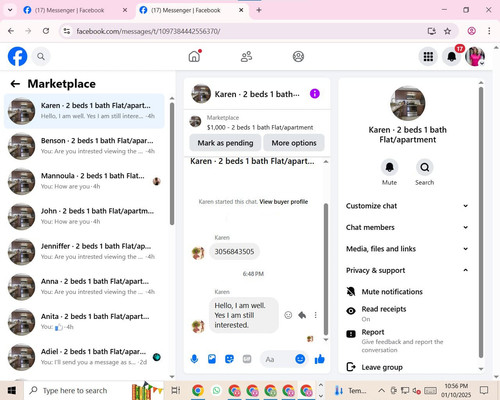Click the conversation list scrollbar

(x=172, y=164)
